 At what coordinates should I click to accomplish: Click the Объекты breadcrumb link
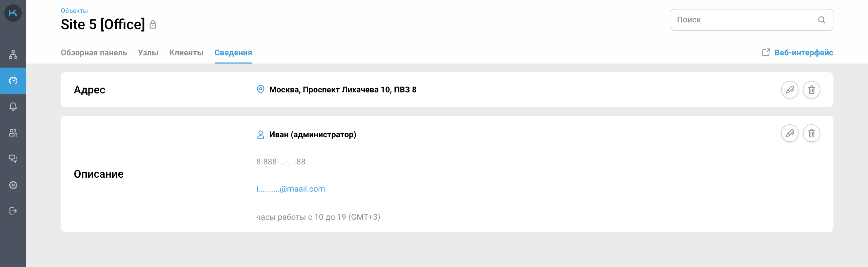pos(74,11)
